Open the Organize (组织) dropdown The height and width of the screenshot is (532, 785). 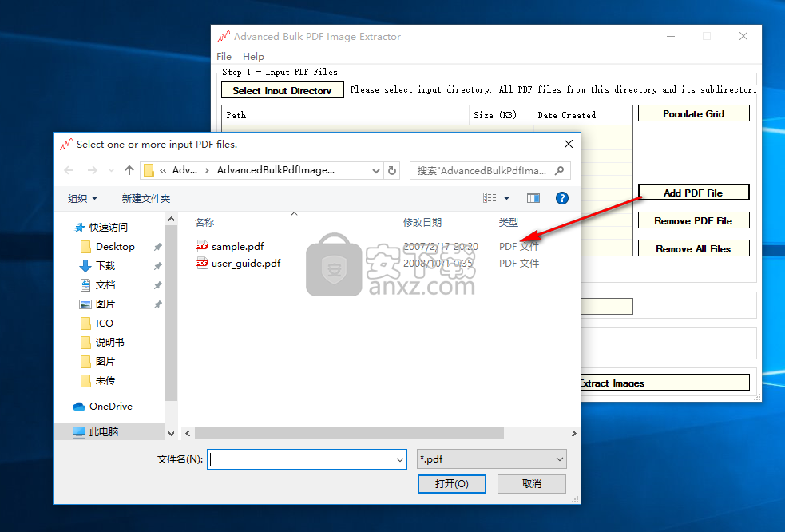[x=82, y=198]
